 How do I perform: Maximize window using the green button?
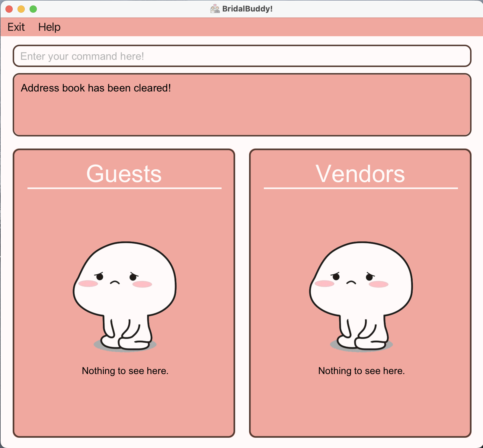click(x=33, y=9)
